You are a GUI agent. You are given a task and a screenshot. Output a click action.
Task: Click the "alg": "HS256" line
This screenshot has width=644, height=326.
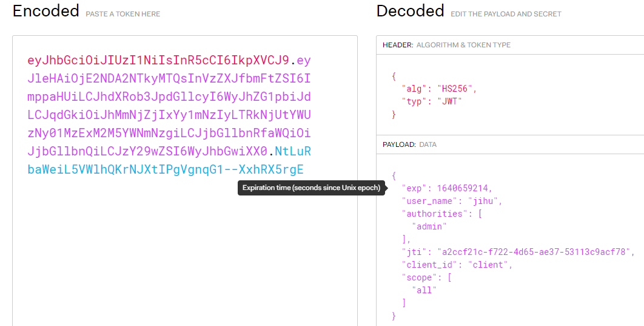coord(439,89)
